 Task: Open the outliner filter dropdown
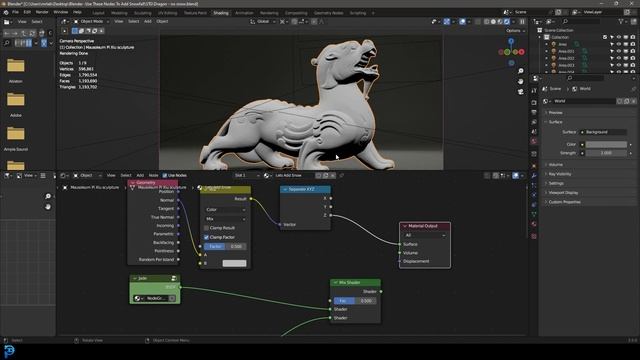click(622, 21)
